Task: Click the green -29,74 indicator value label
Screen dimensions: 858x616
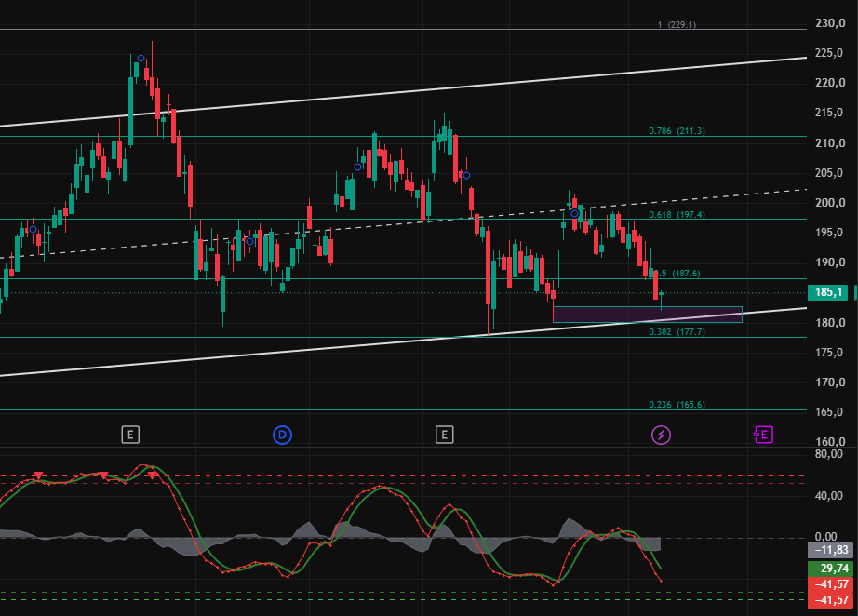Action: coord(831,568)
